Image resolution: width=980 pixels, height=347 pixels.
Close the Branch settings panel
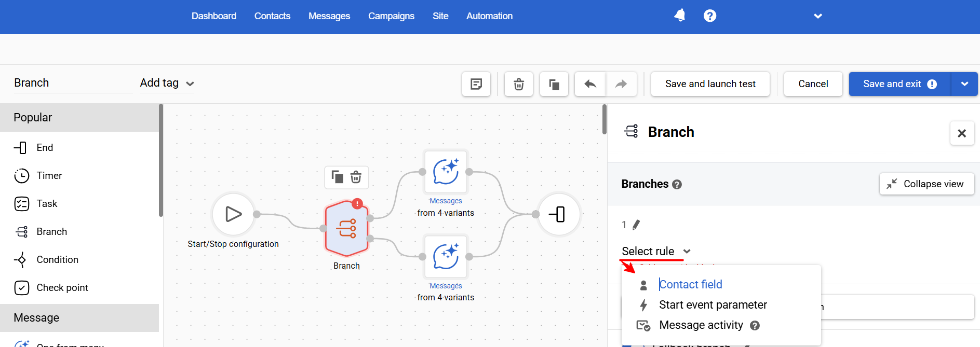click(x=962, y=133)
